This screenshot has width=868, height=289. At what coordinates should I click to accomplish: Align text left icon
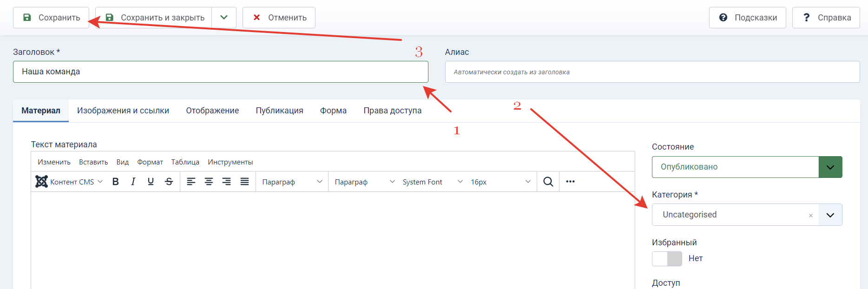pyautogui.click(x=191, y=182)
